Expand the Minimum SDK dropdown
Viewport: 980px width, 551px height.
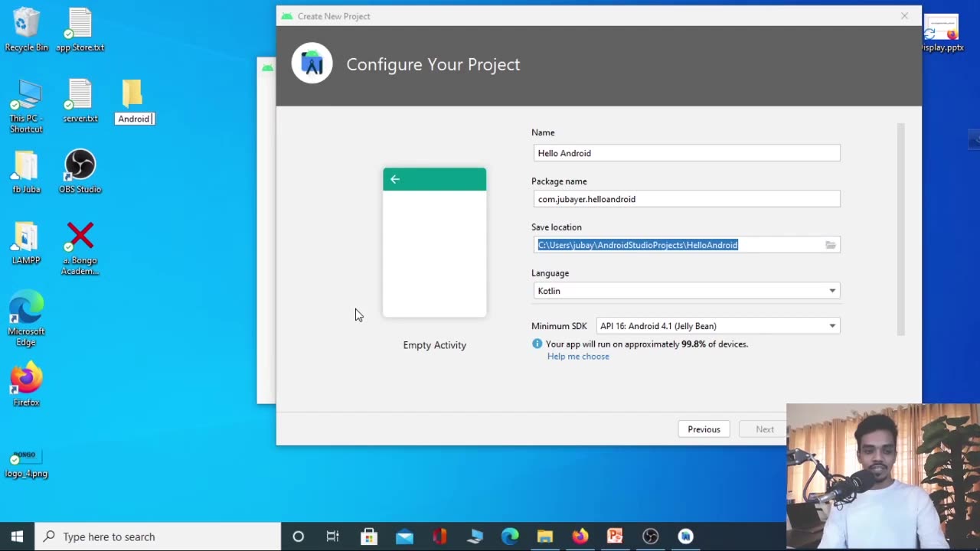718,326
